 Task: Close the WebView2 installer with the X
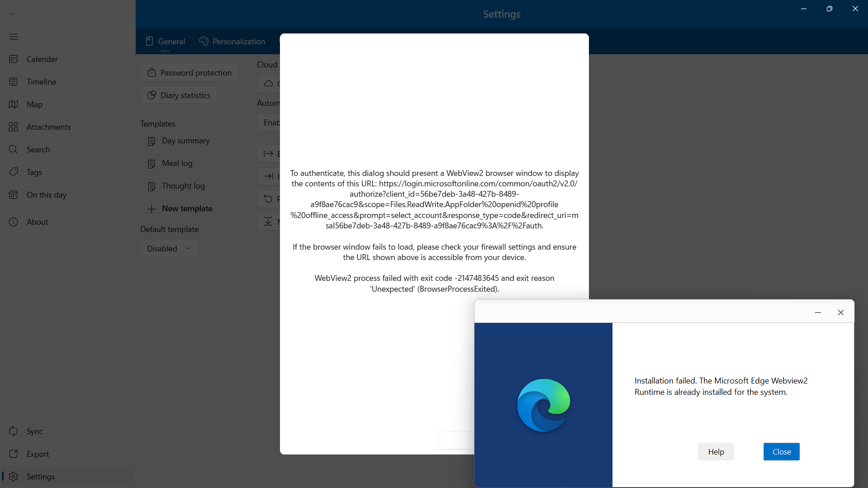pos(841,313)
